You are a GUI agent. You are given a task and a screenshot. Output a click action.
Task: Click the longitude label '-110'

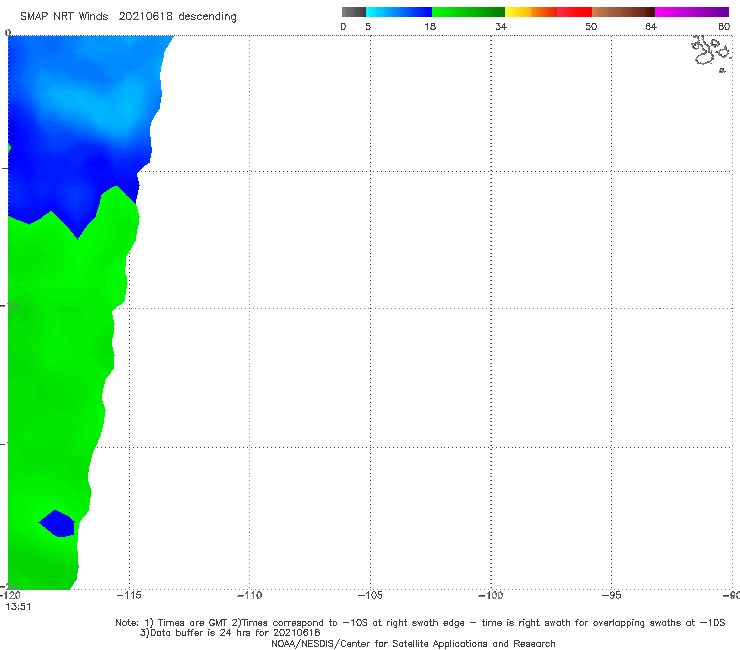coord(249,595)
